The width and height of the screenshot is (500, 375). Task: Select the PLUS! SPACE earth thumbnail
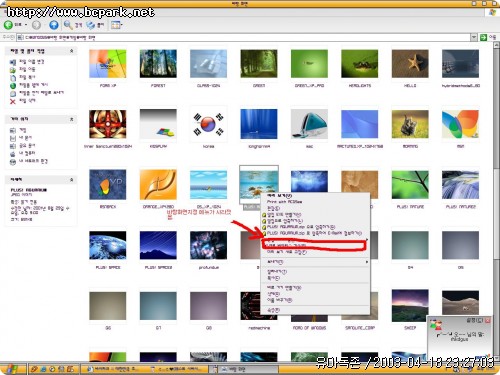pyautogui.click(x=108, y=246)
